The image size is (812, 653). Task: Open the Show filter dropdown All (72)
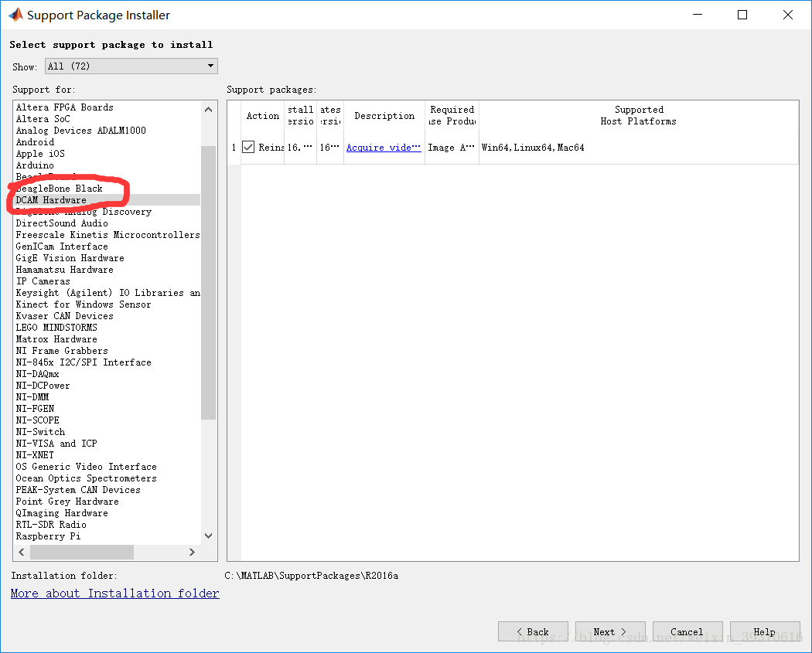tap(131, 66)
